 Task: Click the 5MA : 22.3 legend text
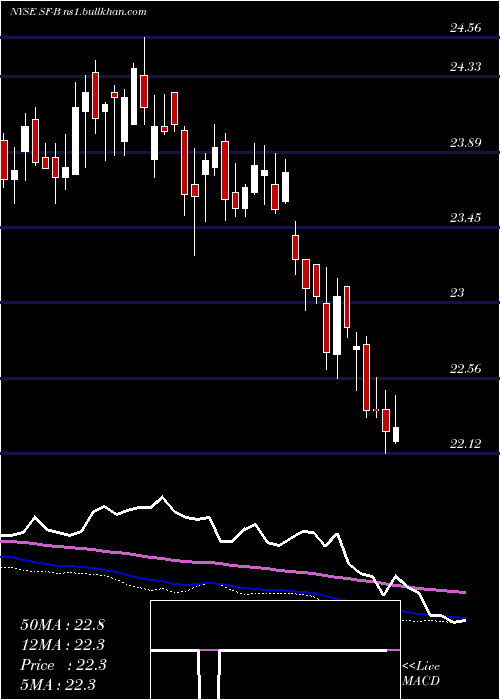tap(58, 685)
